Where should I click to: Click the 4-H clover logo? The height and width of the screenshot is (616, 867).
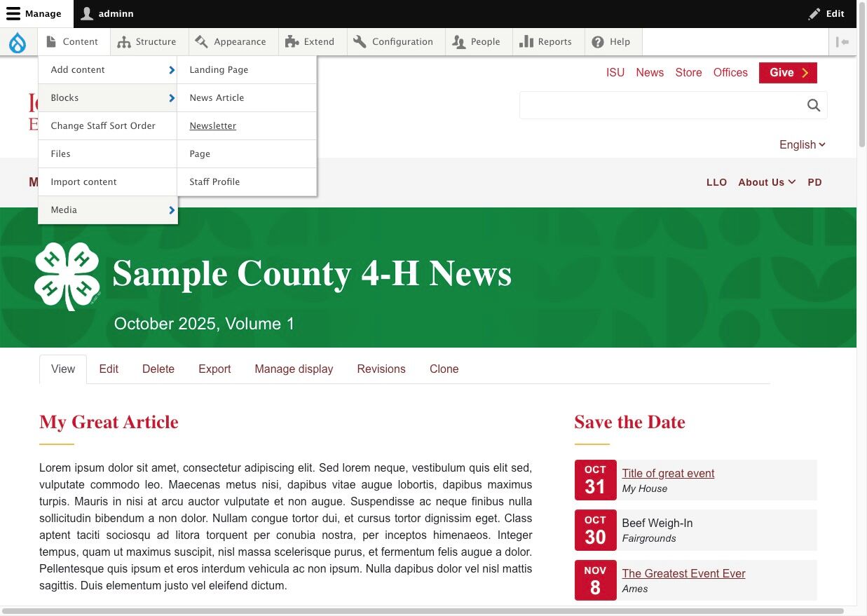coord(67,277)
